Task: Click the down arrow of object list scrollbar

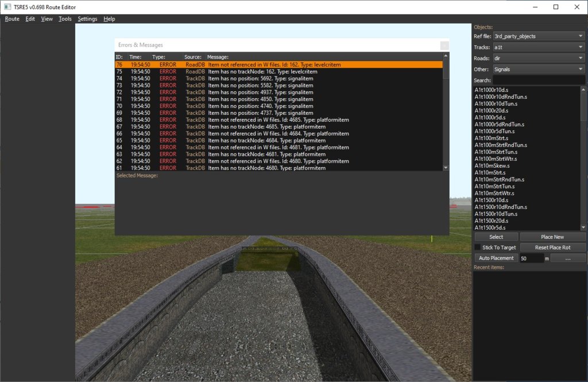Action: [583, 227]
